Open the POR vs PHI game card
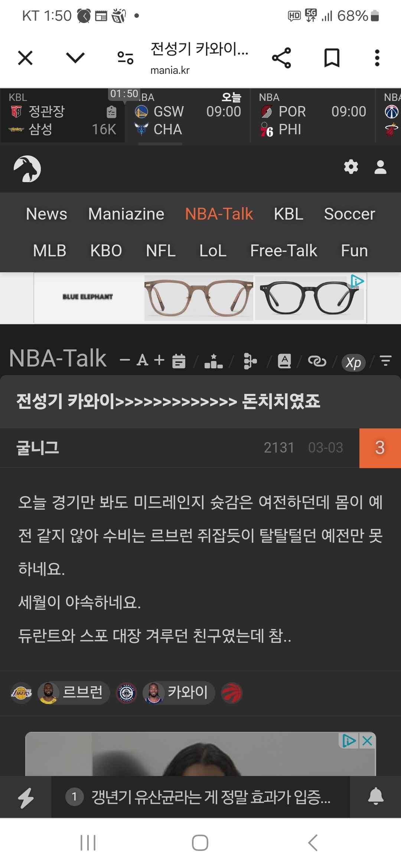The width and height of the screenshot is (401, 868). (x=313, y=116)
